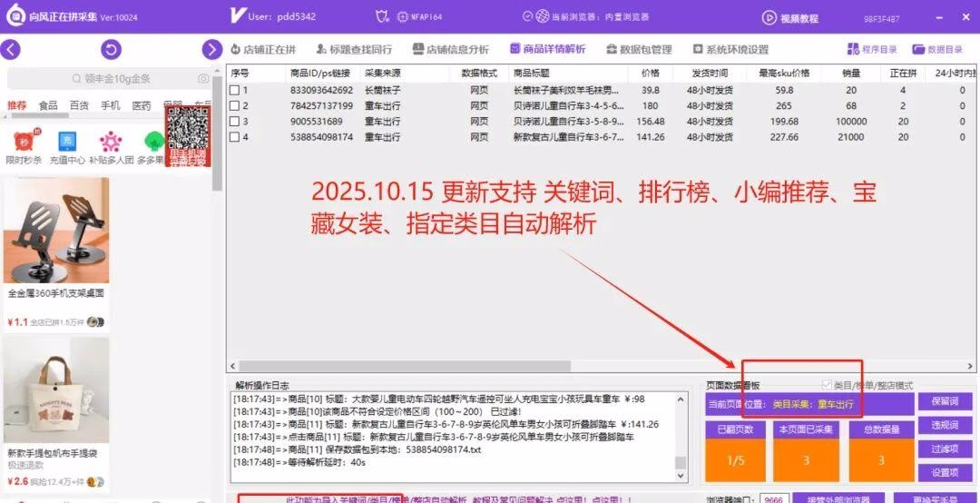The width and height of the screenshot is (980, 503).
Task: Click the shield icon beside NFAP164
Action: point(382,17)
